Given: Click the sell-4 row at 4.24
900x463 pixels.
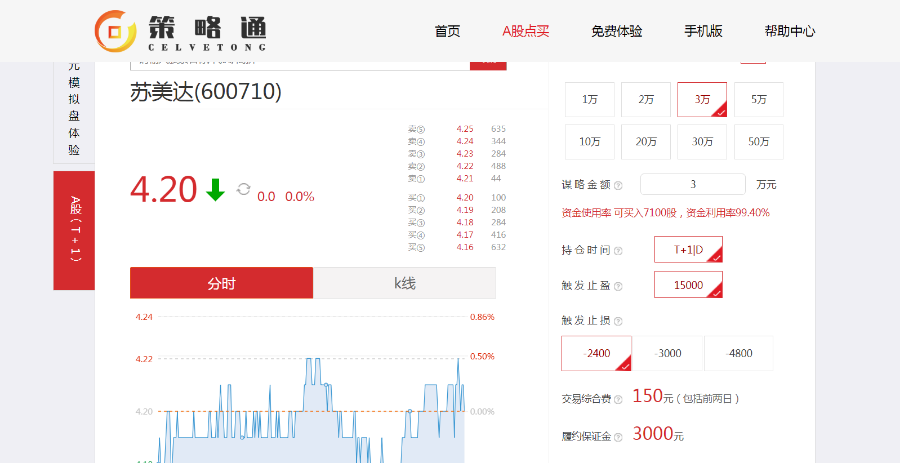Looking at the screenshot, I should click(x=456, y=141).
